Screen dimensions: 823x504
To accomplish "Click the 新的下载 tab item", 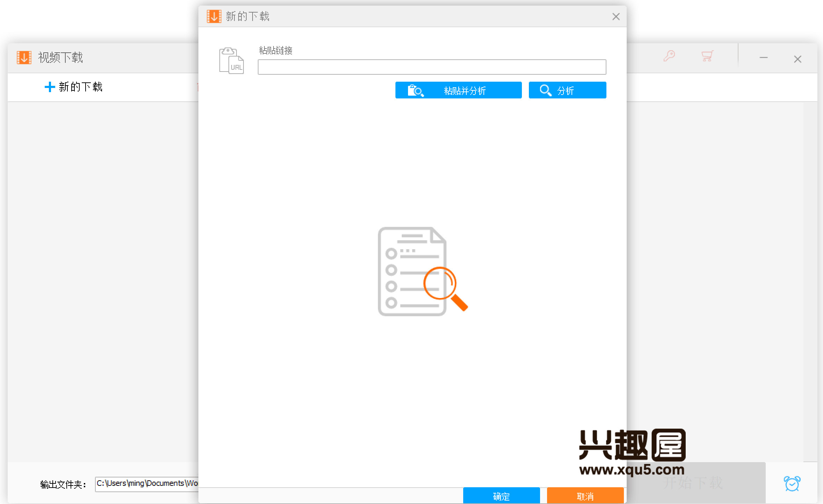I will [73, 87].
